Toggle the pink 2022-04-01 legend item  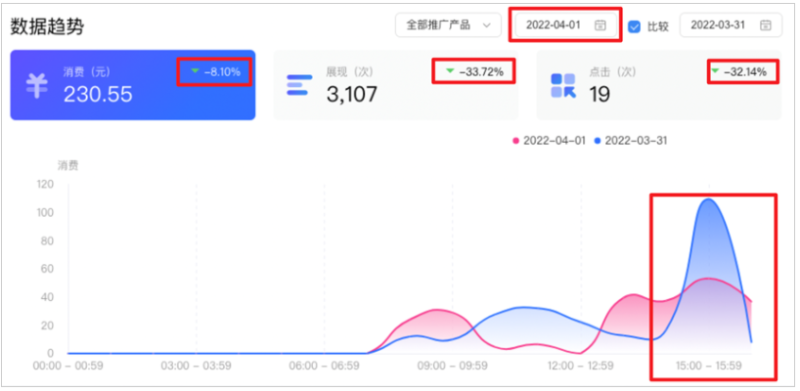pyautogui.click(x=549, y=140)
